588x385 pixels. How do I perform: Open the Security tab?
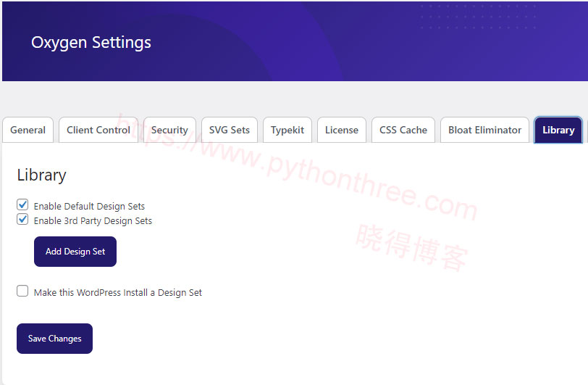(x=169, y=130)
